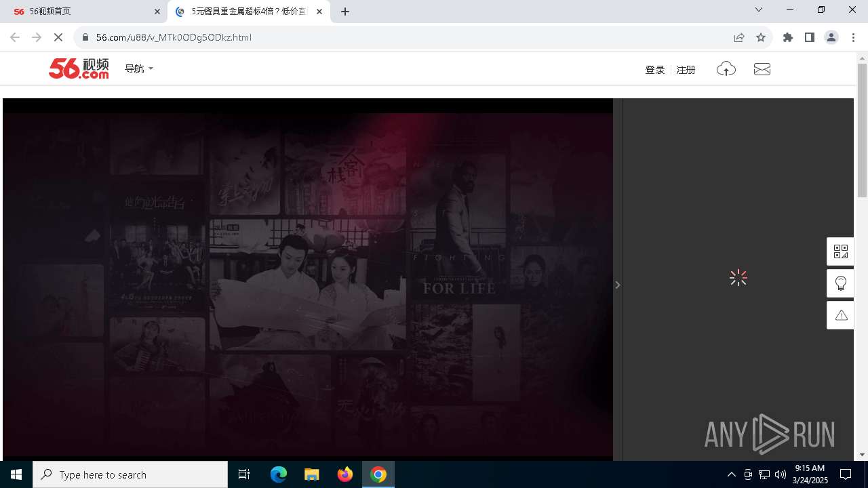Image resolution: width=868 pixels, height=488 pixels.
Task: Open the tab search dropdown
Action: tap(759, 10)
